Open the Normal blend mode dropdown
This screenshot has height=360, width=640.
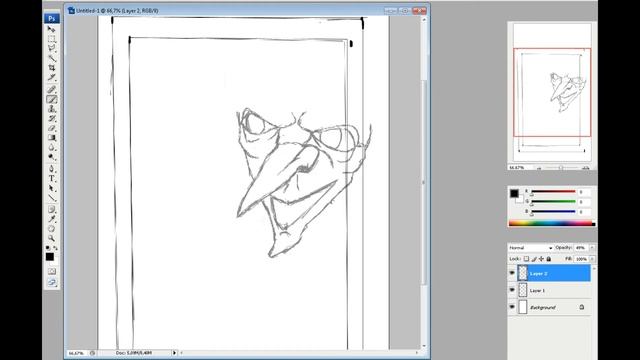(530, 248)
